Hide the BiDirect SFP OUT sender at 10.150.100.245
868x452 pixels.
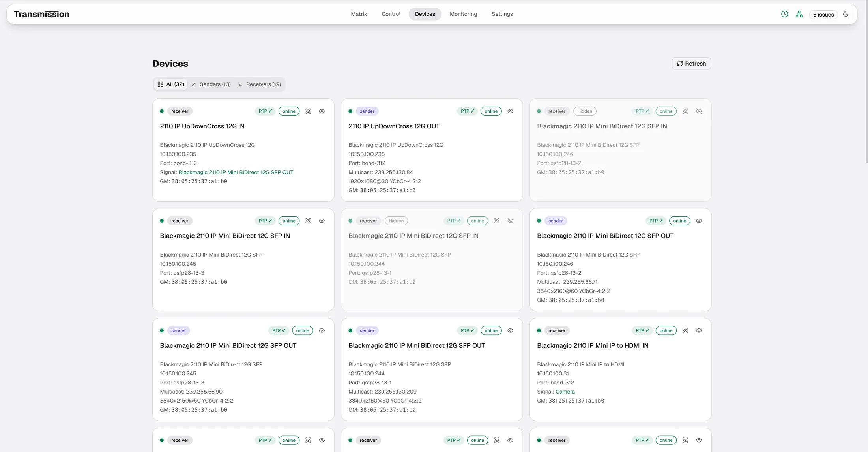click(x=322, y=331)
